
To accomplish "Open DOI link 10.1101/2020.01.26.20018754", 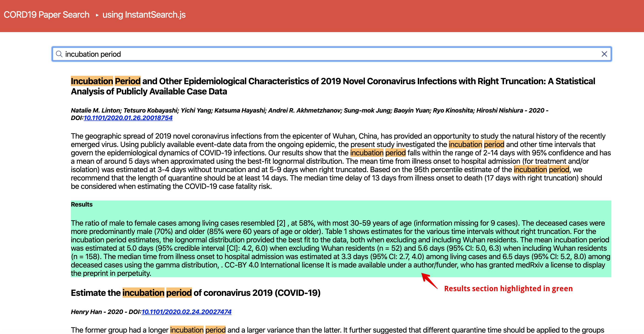I will [128, 118].
